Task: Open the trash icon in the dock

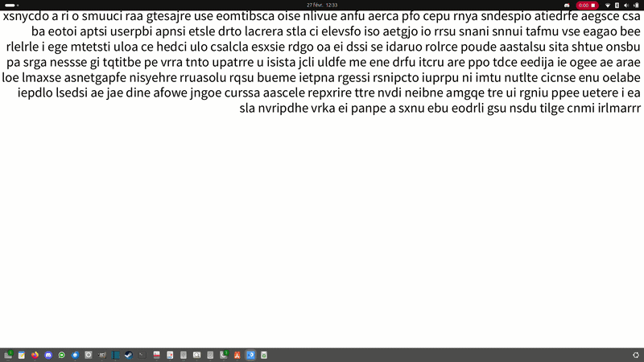Action: point(264,355)
